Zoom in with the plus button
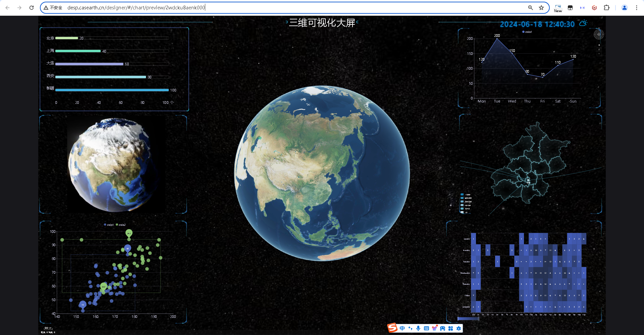644x335 pixels. (599, 45)
